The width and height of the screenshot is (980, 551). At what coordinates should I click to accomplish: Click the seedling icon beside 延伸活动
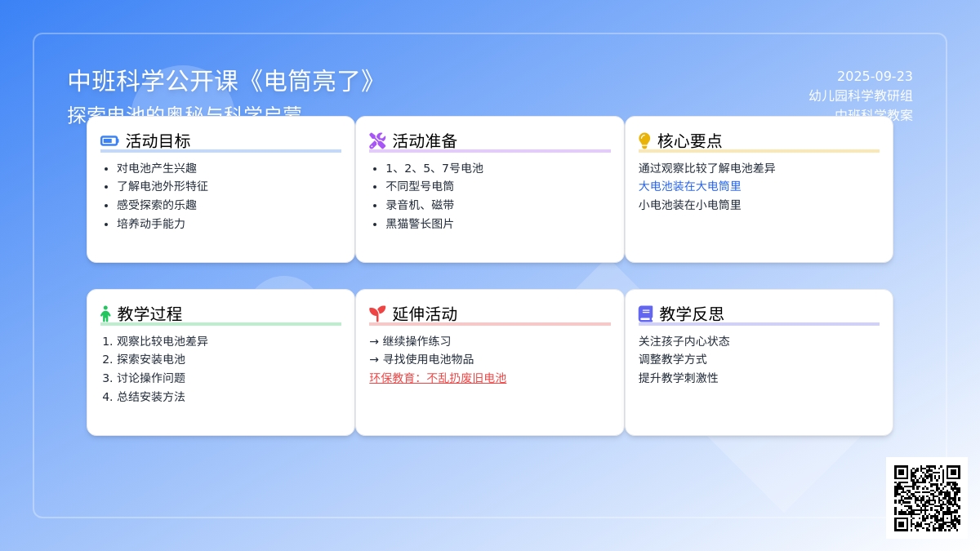(377, 314)
